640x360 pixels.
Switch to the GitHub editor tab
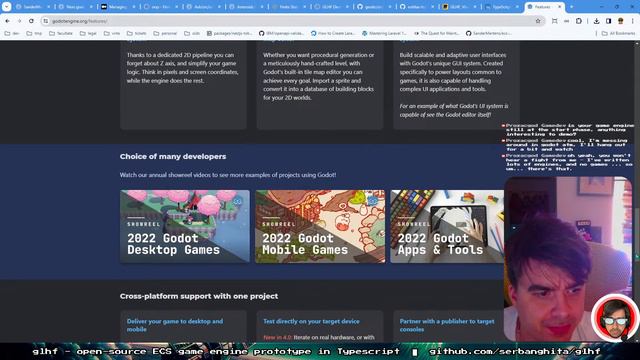(416, 7)
